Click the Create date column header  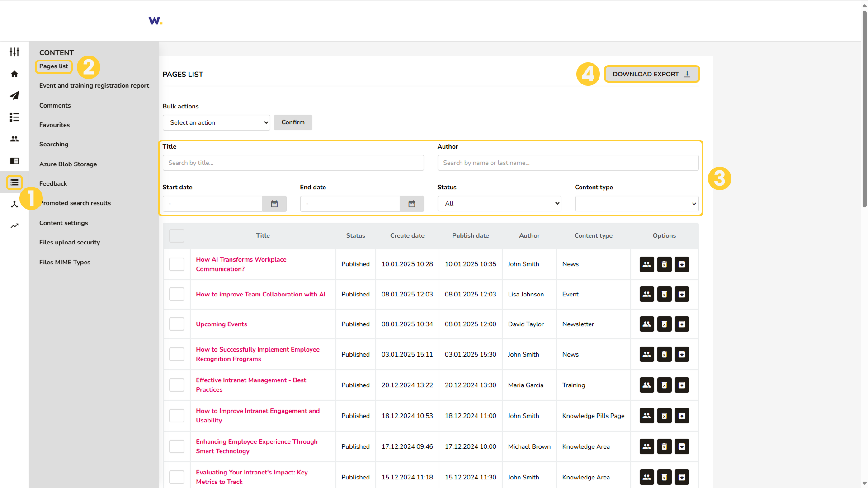[407, 236]
